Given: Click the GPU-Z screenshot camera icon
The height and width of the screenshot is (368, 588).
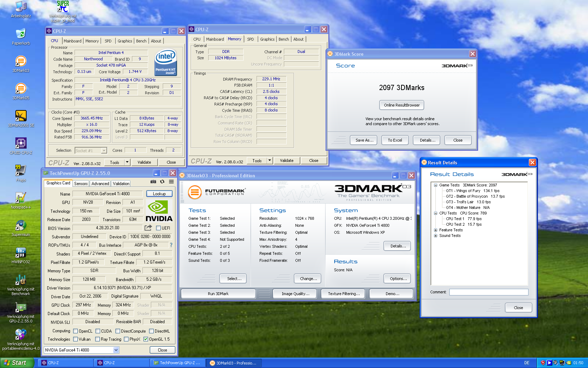Looking at the screenshot, I should coord(153,182).
